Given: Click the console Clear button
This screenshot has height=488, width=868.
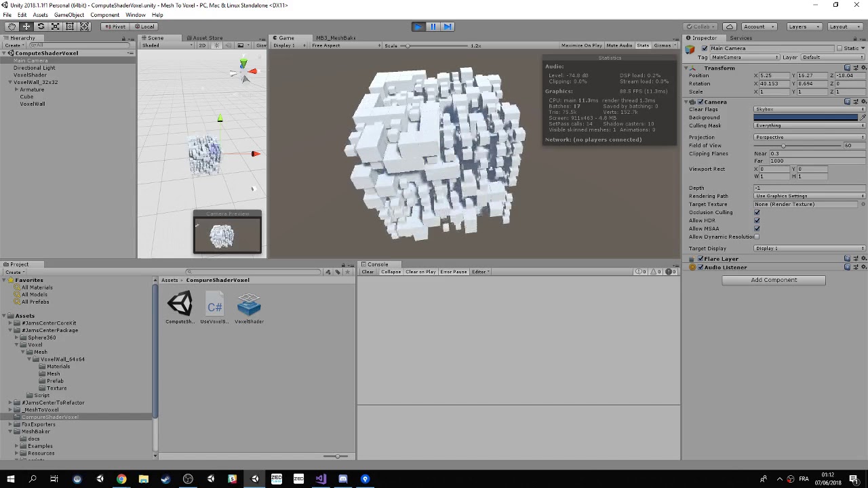Looking at the screenshot, I should (368, 272).
